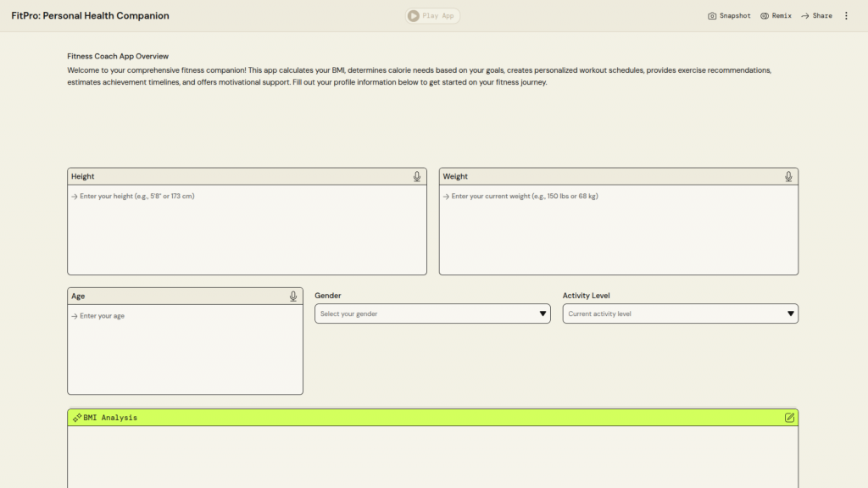Activate the microphone for Age input
This screenshot has height=488, width=868.
point(293,297)
